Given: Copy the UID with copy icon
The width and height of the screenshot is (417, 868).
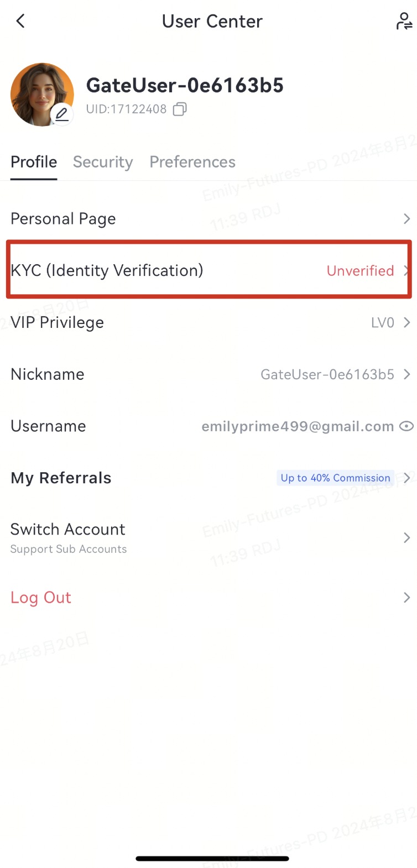Looking at the screenshot, I should pos(180,109).
